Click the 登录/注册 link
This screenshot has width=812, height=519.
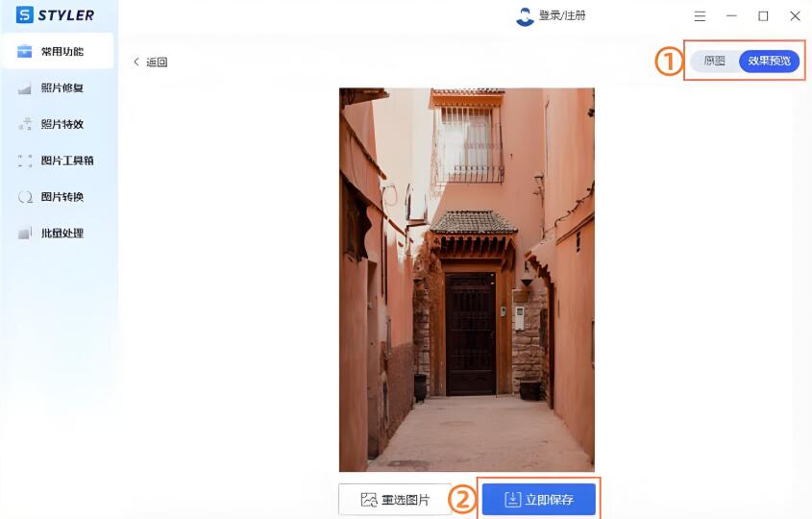pos(562,15)
